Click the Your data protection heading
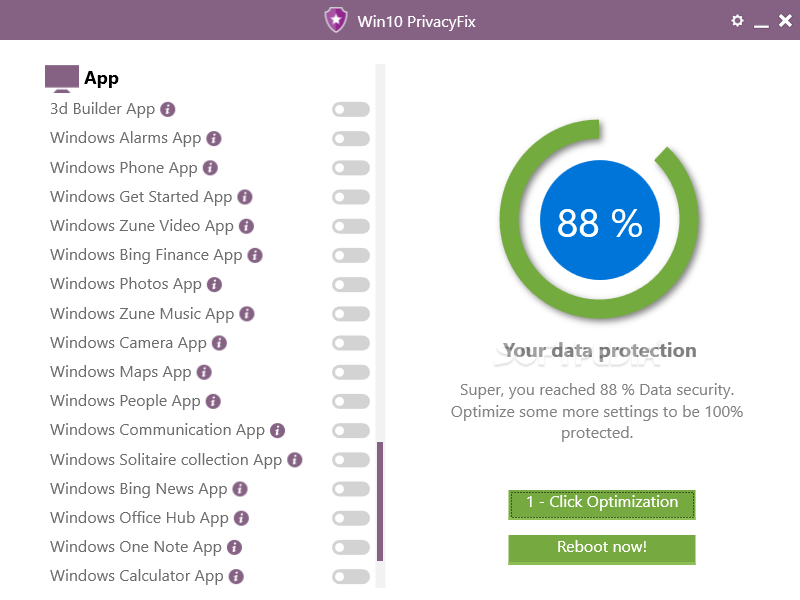 [599, 351]
